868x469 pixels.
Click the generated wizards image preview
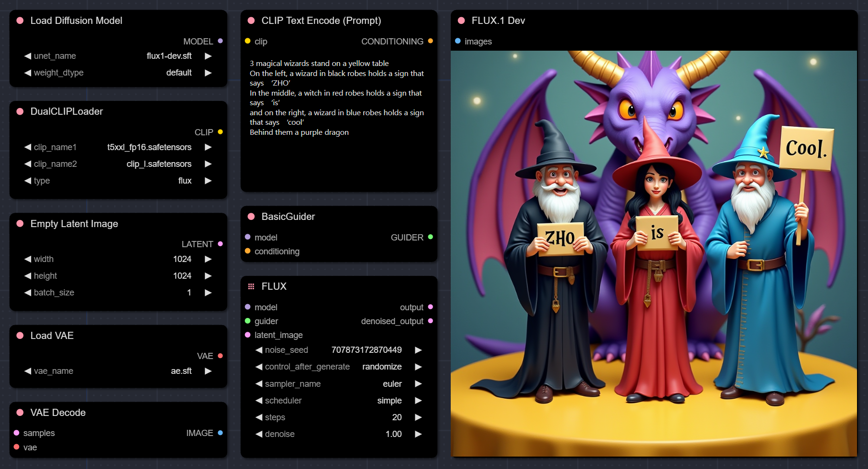[654, 253]
